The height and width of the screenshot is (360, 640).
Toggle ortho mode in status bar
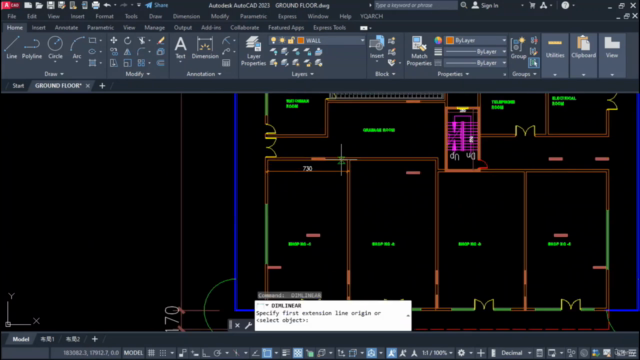(206, 353)
